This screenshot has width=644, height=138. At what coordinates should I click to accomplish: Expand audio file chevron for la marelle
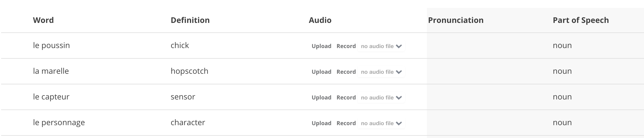point(399,72)
